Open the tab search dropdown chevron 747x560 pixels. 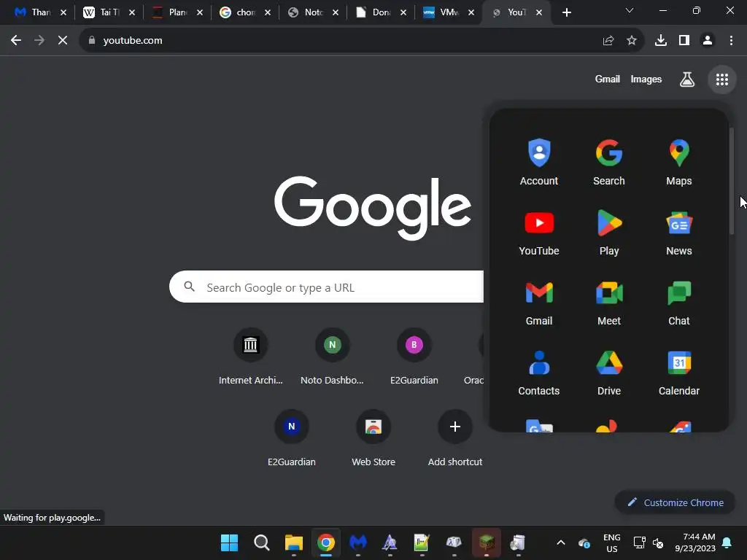[x=630, y=10]
